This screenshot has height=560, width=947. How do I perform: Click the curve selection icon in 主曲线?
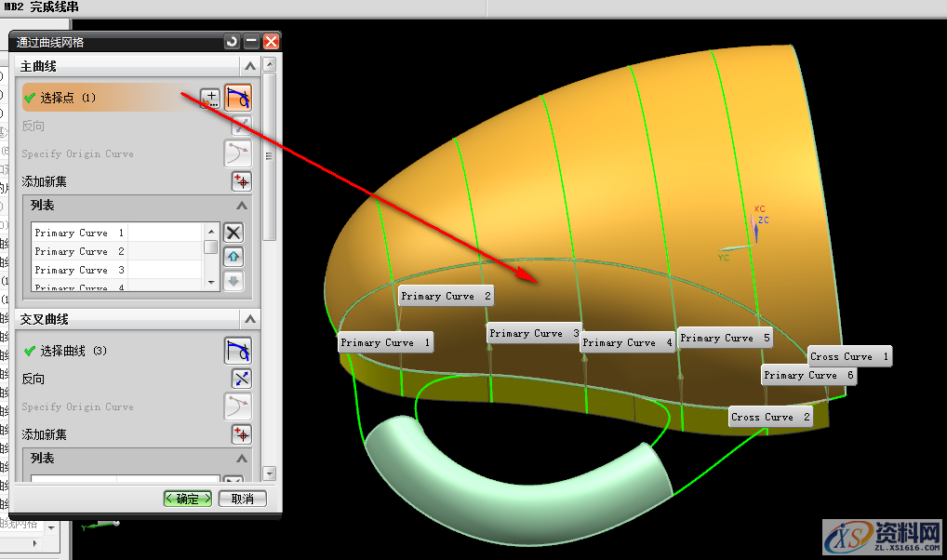[238, 98]
